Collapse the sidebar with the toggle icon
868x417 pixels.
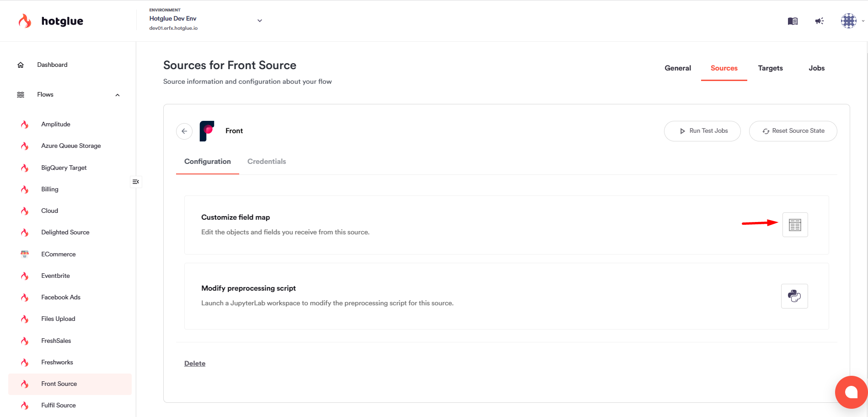tap(136, 182)
